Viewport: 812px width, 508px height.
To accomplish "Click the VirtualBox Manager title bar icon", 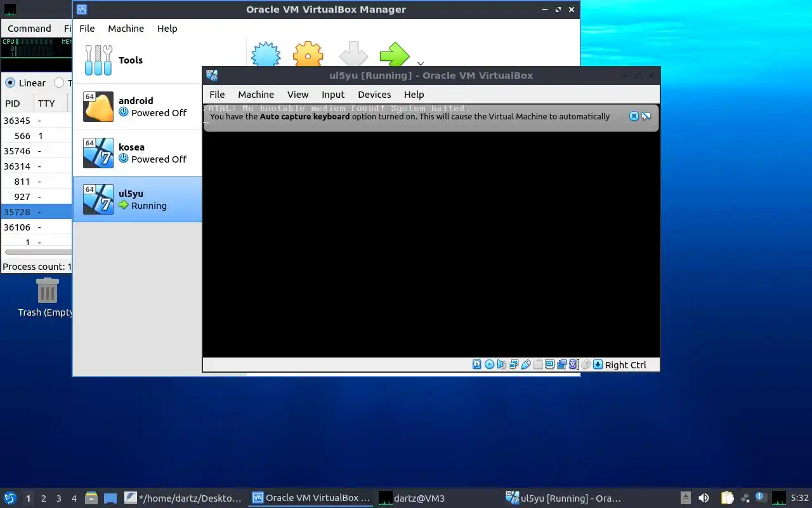I will 82,10.
